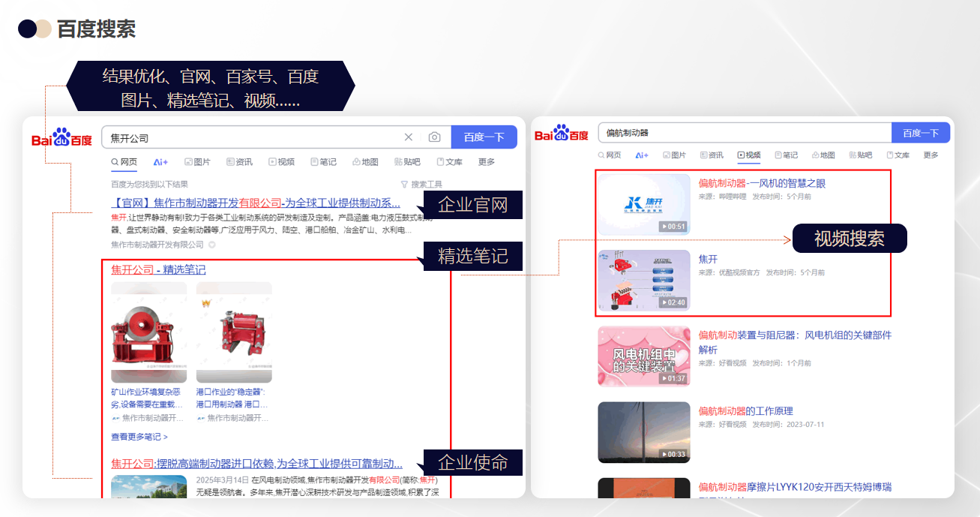Click 百度一下 button next to 焦开公司 query
The image size is (980, 517).
pos(484,137)
